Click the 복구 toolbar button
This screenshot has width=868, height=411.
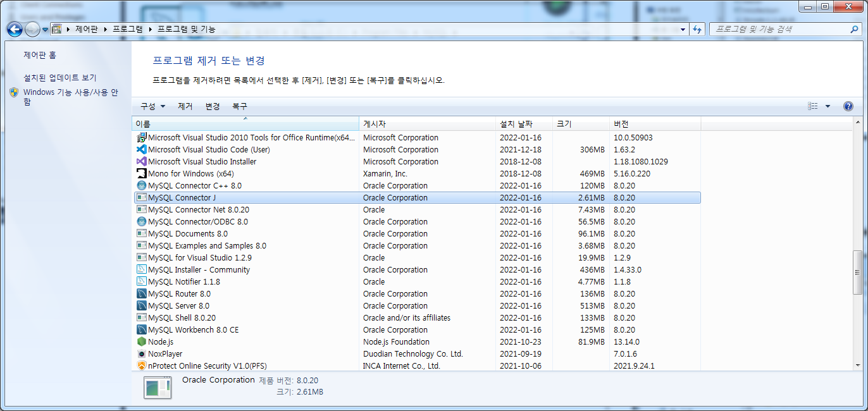[240, 106]
